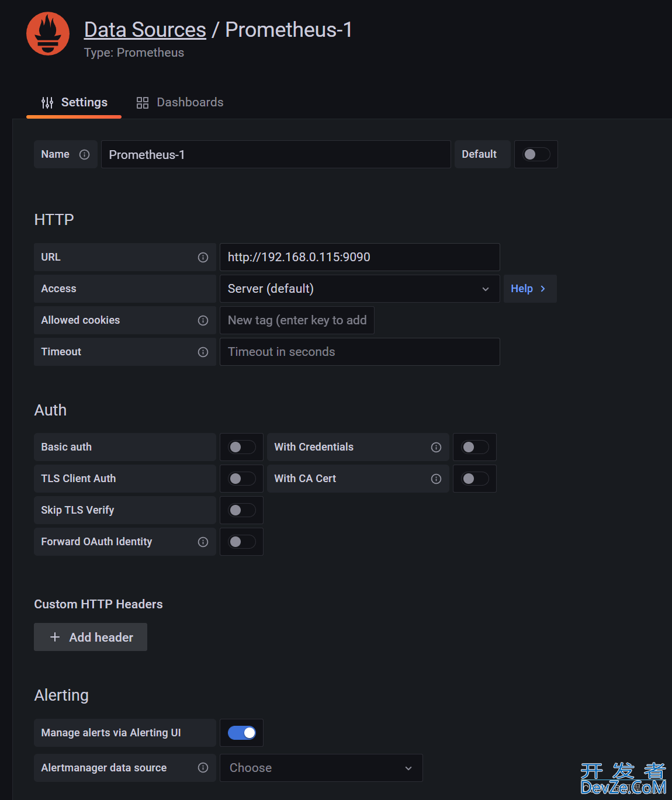Click the info icon for With CA Cert
Screen dimensions: 672x800
436,479
